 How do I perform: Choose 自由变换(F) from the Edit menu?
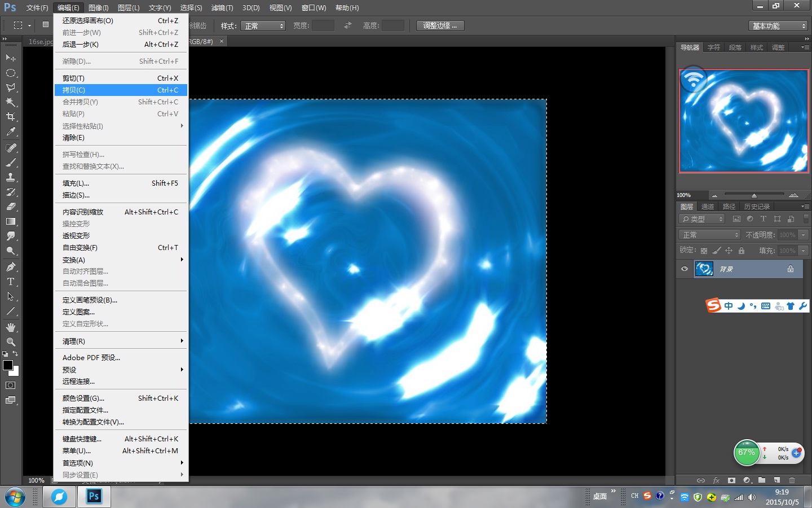pos(121,247)
